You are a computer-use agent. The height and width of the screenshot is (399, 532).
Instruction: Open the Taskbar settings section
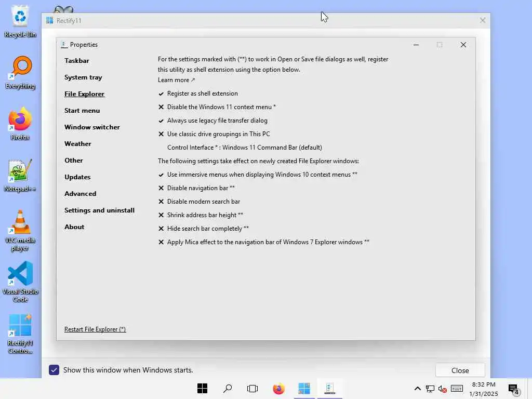77,61
